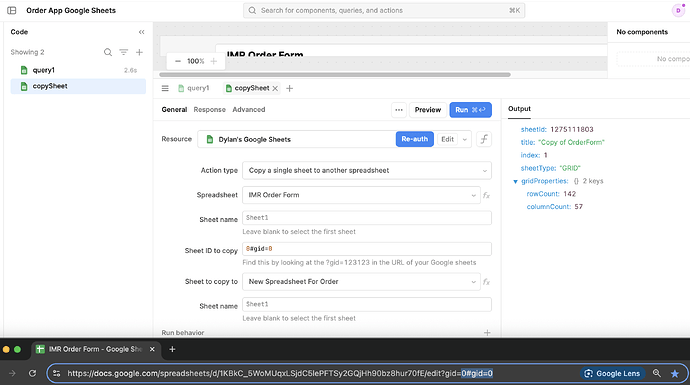The image size is (690, 385).
Task: Select the Output tab
Action: [519, 109]
